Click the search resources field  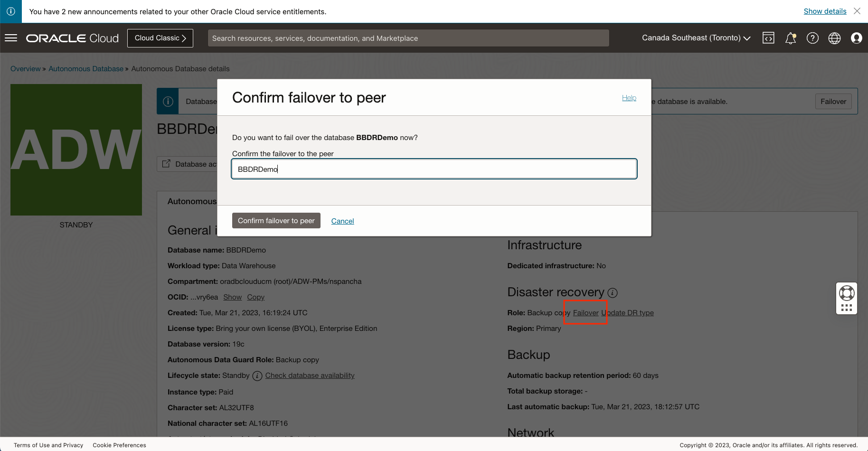pyautogui.click(x=408, y=38)
